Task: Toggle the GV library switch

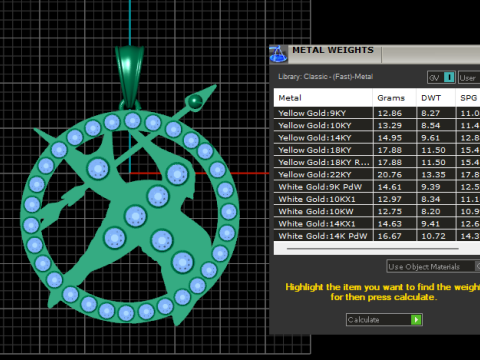Action: 441,78
